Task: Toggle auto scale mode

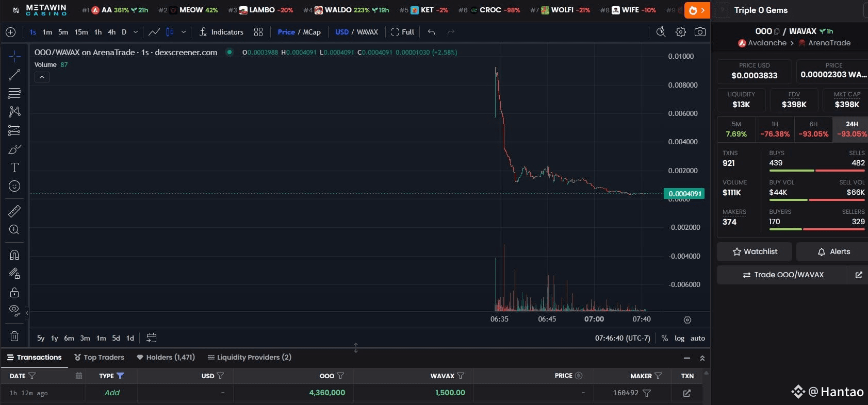Action: pos(697,338)
